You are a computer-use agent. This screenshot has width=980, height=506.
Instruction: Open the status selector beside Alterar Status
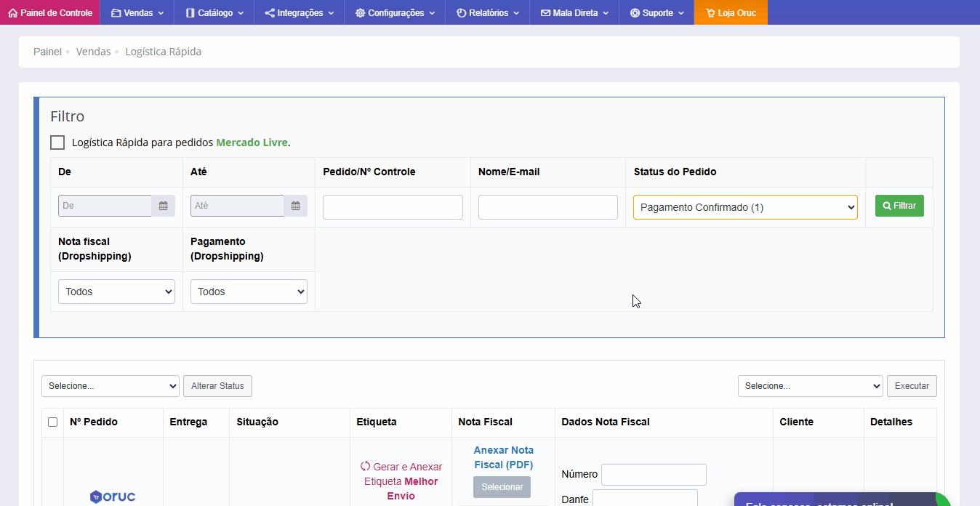click(x=111, y=386)
